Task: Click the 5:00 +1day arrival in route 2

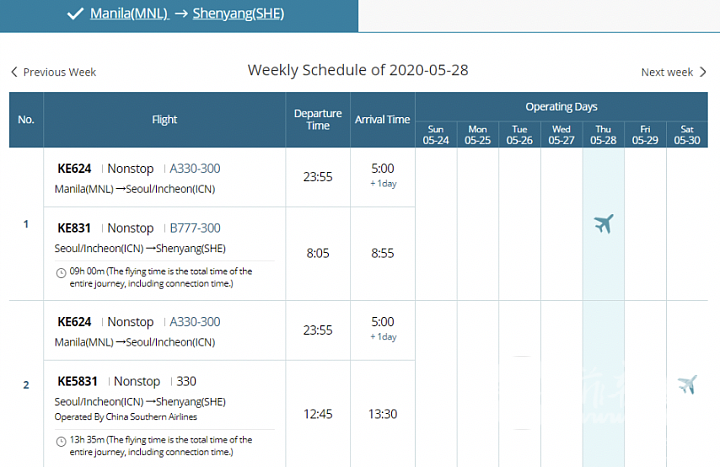Action: click(382, 328)
